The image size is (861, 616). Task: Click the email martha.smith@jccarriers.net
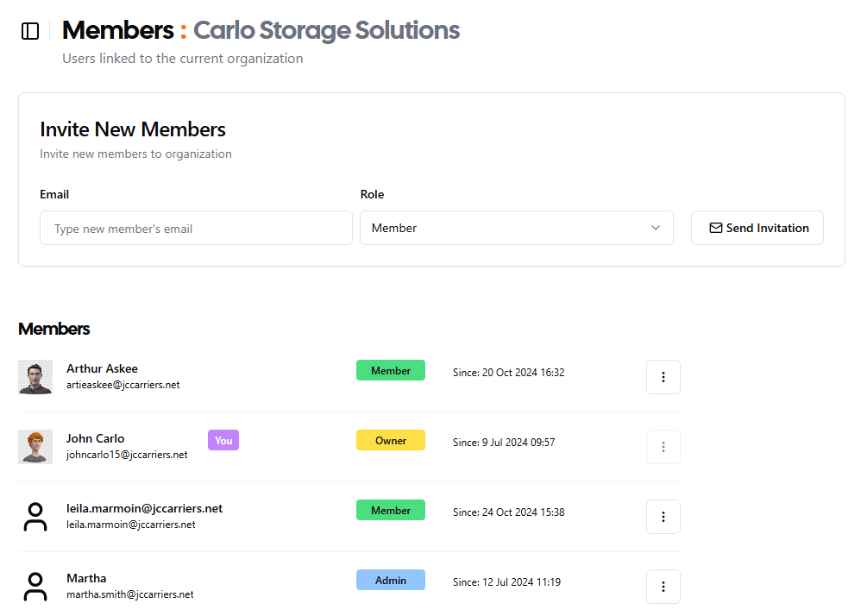coord(130,594)
